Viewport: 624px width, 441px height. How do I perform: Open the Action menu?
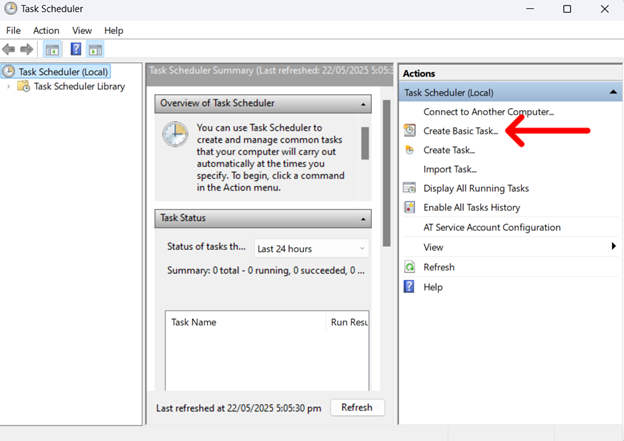[46, 30]
